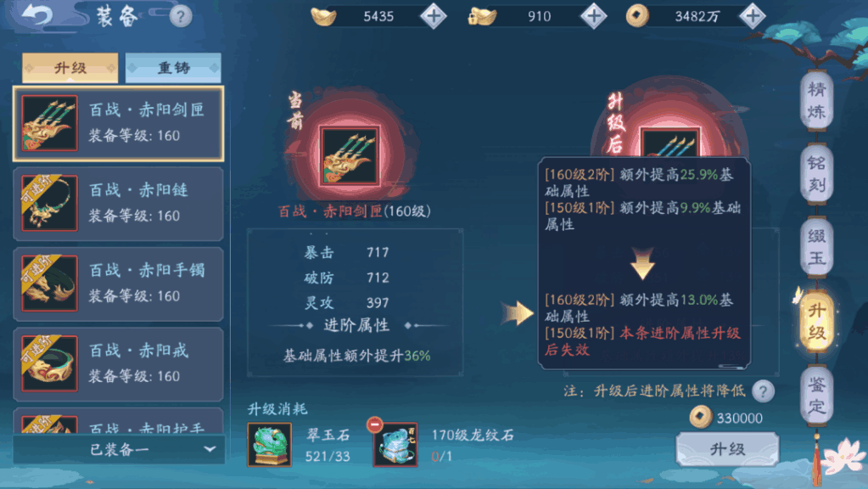Open equipment help question mark

pos(180,16)
